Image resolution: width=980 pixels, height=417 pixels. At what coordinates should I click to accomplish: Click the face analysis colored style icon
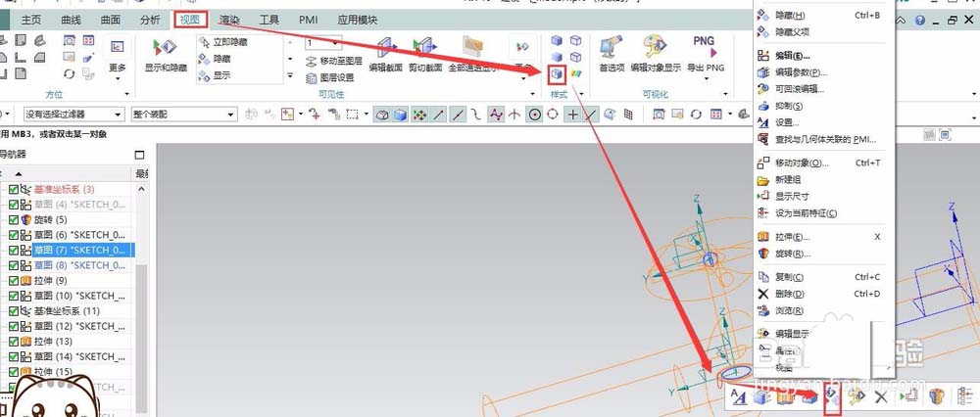pyautogui.click(x=575, y=73)
